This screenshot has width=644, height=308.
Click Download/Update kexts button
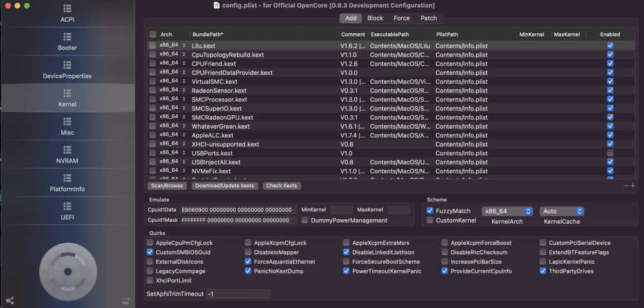pyautogui.click(x=225, y=186)
